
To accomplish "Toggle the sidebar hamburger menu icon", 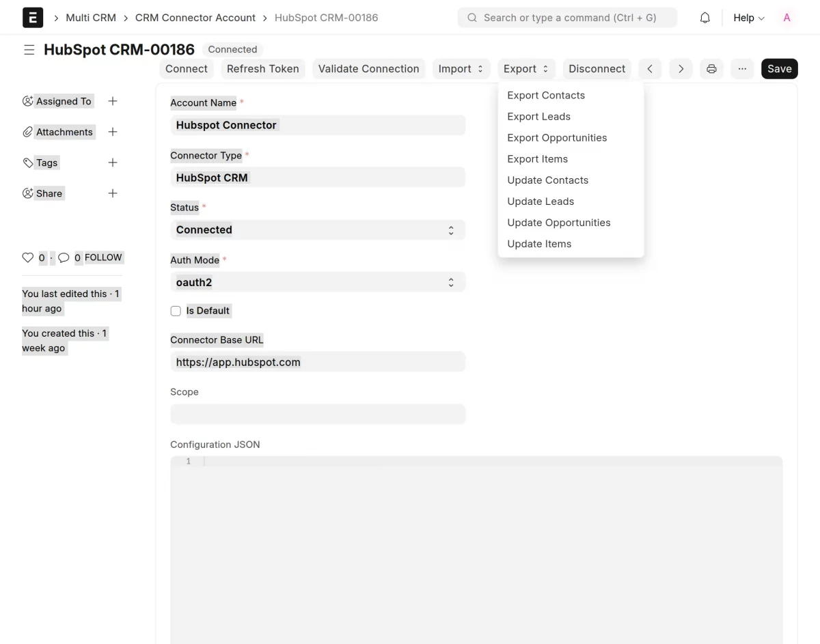I will (x=29, y=50).
